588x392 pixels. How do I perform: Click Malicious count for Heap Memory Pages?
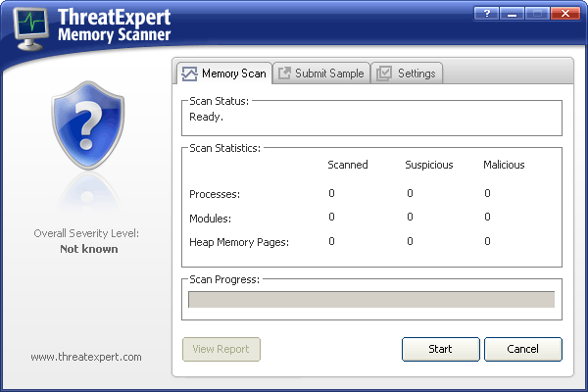click(487, 241)
